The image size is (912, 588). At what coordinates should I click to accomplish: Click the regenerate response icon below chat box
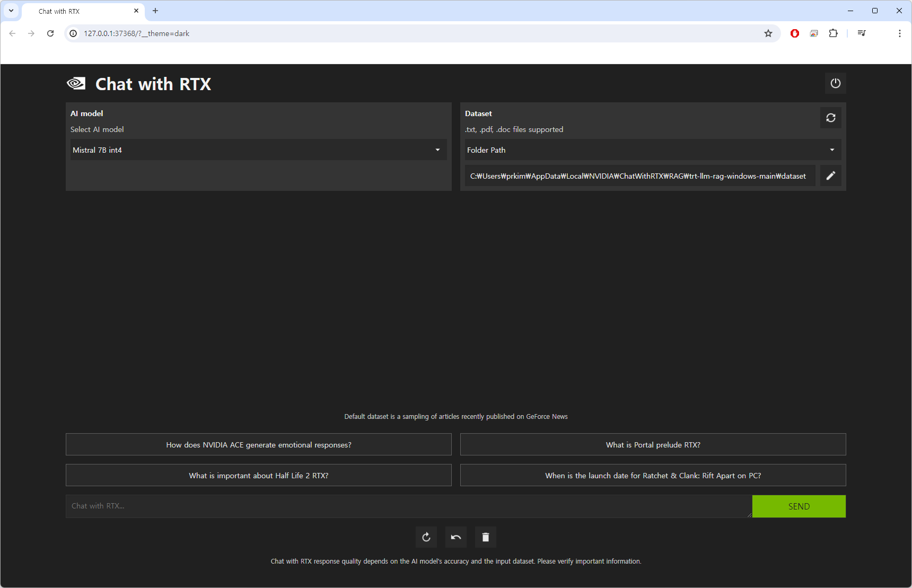(x=426, y=537)
